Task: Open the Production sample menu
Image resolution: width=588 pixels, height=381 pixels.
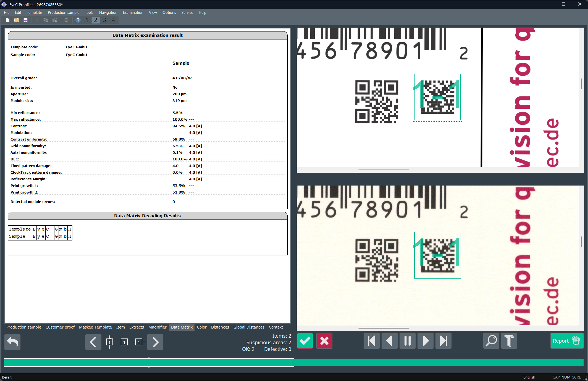Action: (64, 12)
